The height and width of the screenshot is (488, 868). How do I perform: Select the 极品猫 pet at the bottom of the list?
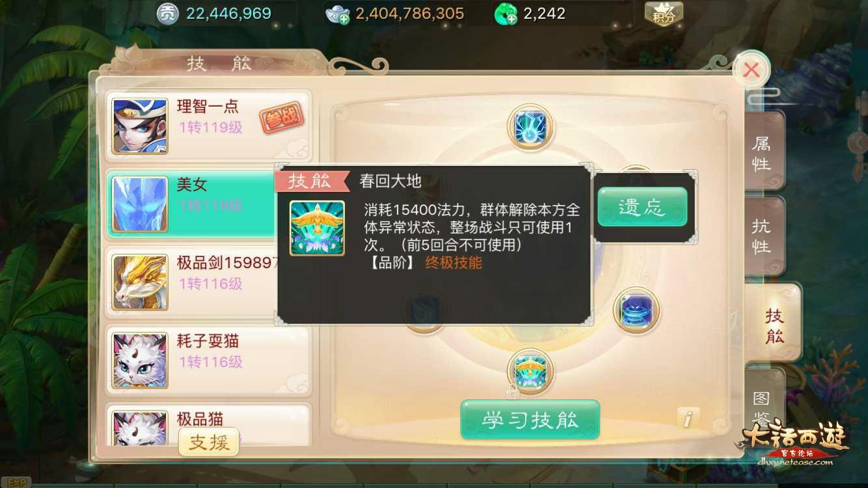[x=208, y=424]
